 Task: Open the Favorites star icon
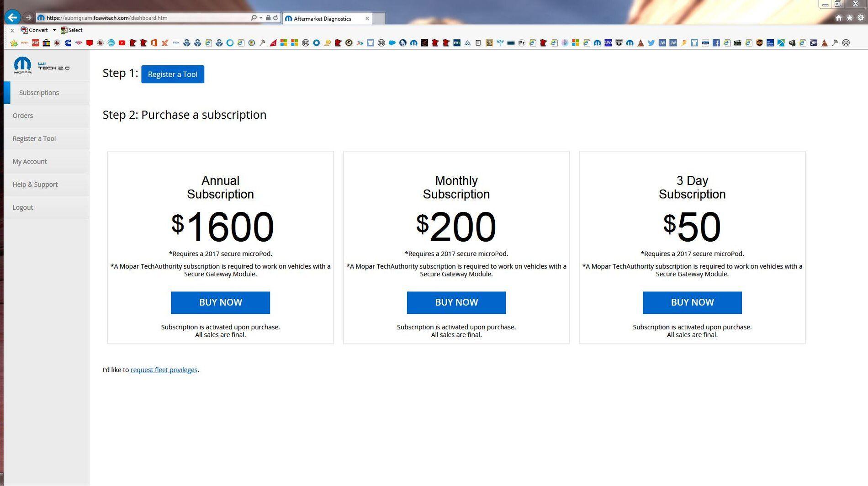849,18
